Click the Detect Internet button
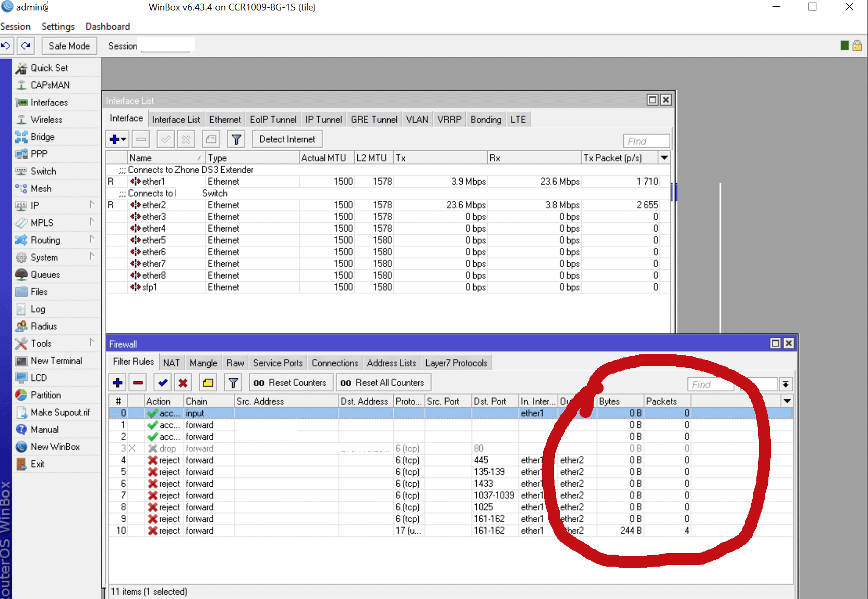The height and width of the screenshot is (599, 868). [x=287, y=139]
